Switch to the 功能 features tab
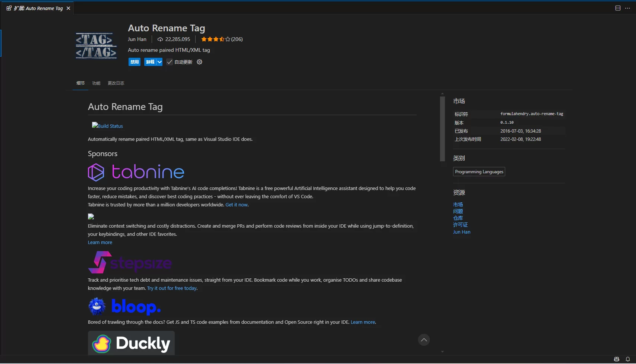The width and height of the screenshot is (636, 364). pyautogui.click(x=96, y=83)
